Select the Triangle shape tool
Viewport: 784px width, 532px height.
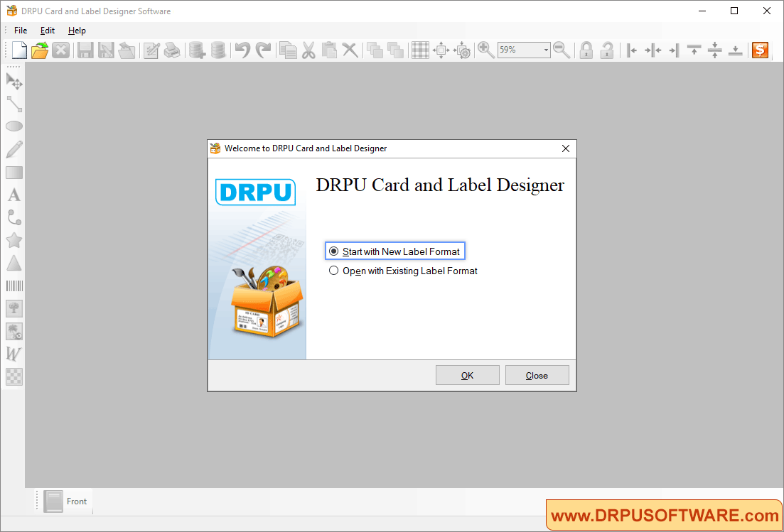pos(14,264)
